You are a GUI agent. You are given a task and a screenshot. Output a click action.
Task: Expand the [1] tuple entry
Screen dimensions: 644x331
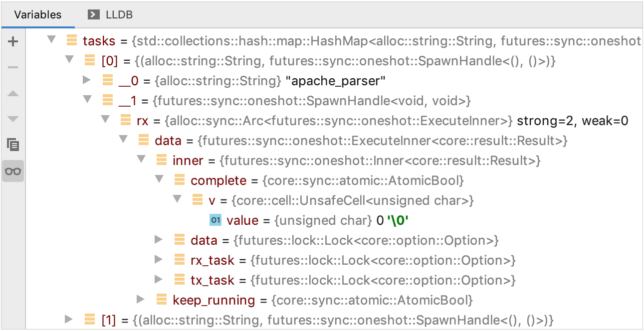(68, 319)
